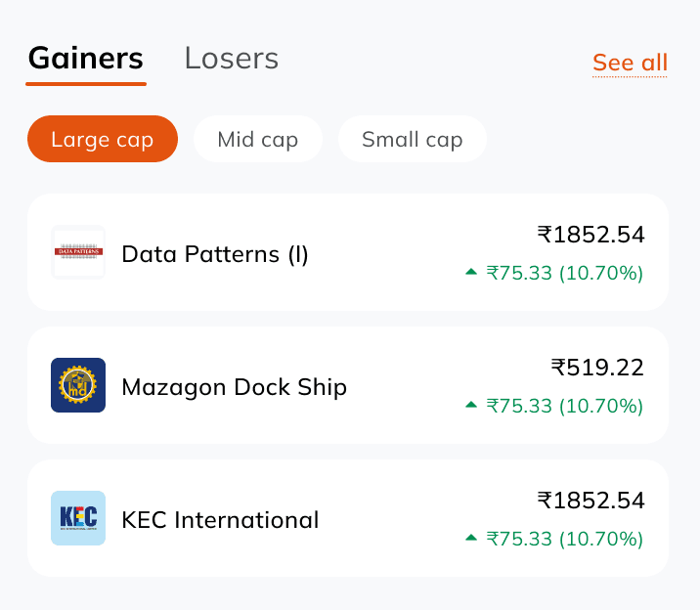Select the Large cap filter chip
The image size is (700, 610).
(x=103, y=139)
